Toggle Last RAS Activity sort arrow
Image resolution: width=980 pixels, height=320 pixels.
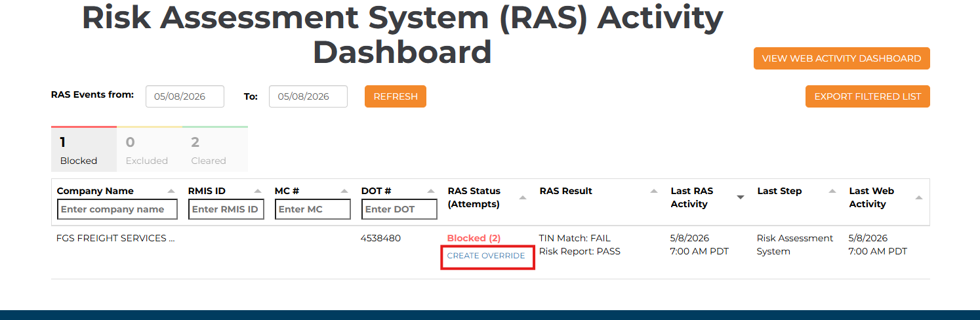741,197
